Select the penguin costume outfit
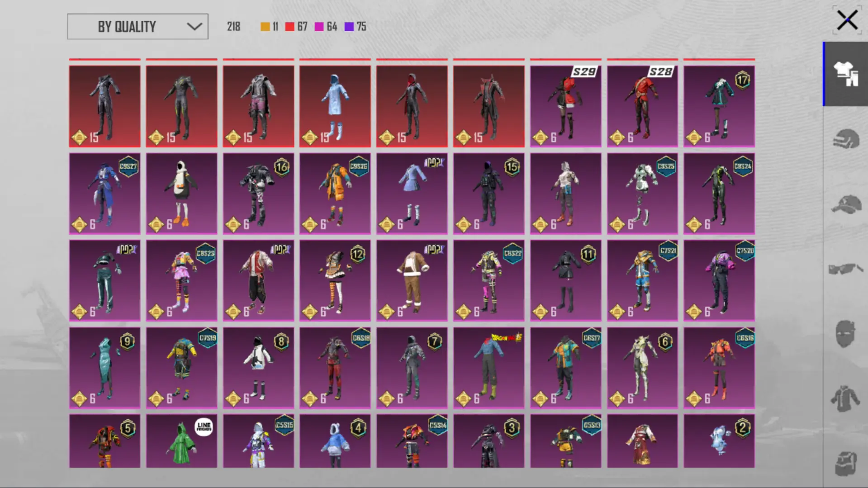Screen dimensions: 868x488 coord(181,194)
